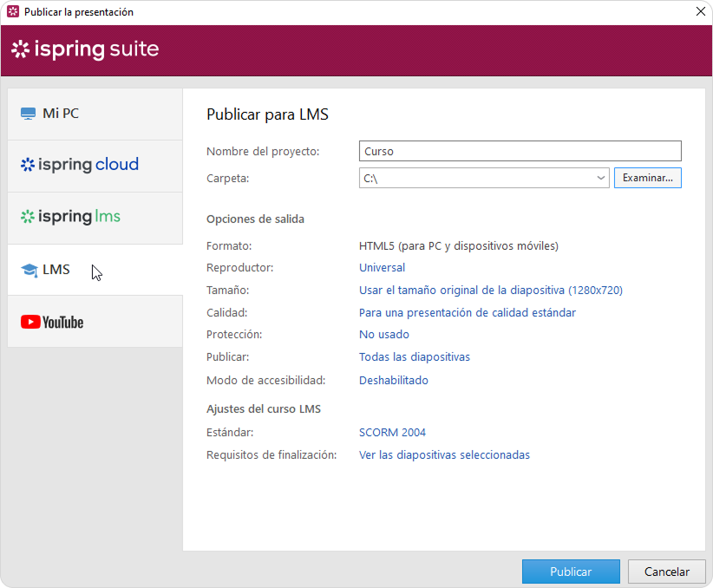Open the YouTube publishing tab
This screenshot has height=588, width=713.
click(x=52, y=322)
